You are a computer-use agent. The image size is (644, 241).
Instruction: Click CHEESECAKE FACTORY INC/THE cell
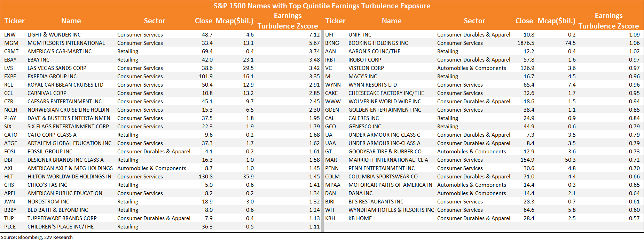click(386, 93)
